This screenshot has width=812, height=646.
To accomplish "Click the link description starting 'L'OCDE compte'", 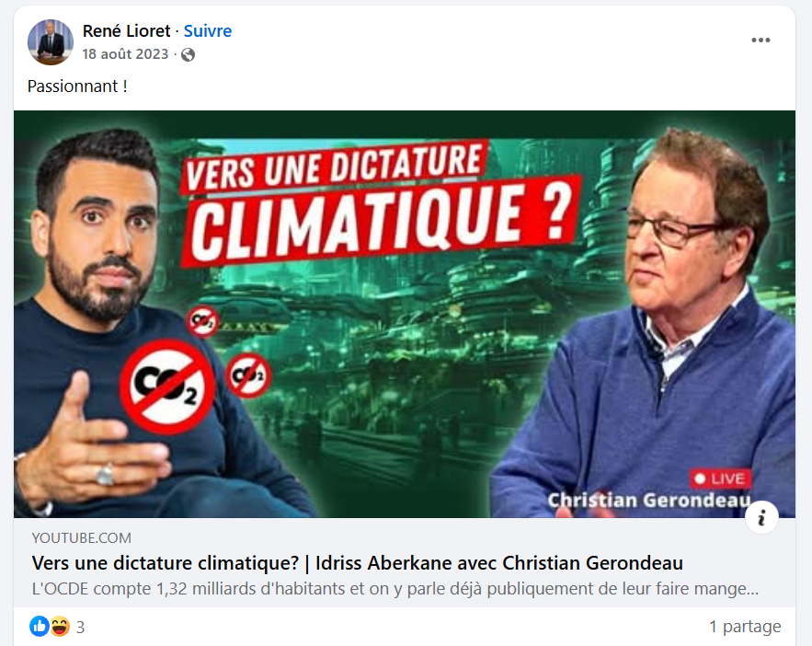I will (395, 589).
